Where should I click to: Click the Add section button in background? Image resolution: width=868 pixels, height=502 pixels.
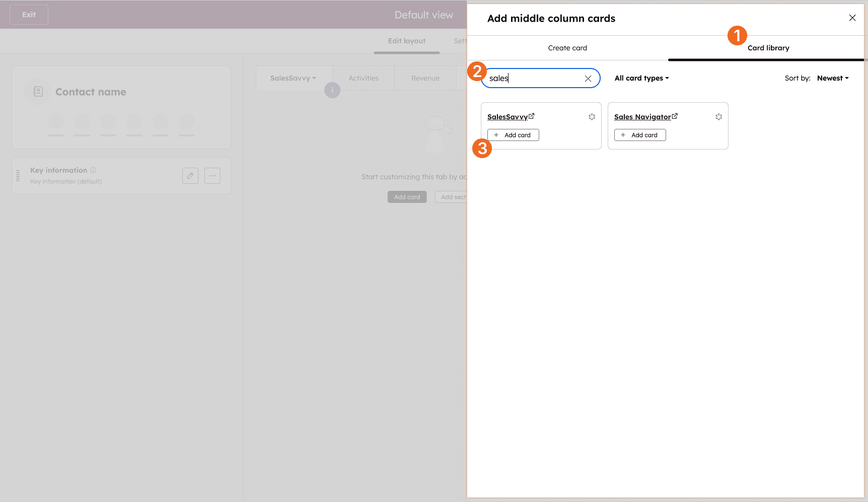pyautogui.click(x=451, y=197)
